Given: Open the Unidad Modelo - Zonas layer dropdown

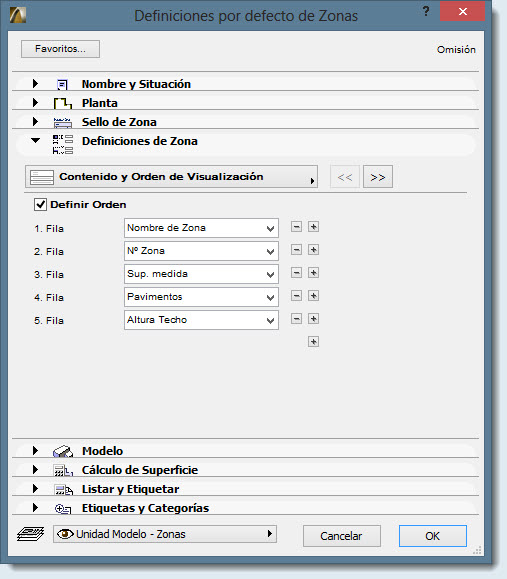Looking at the screenshot, I should pos(165,534).
